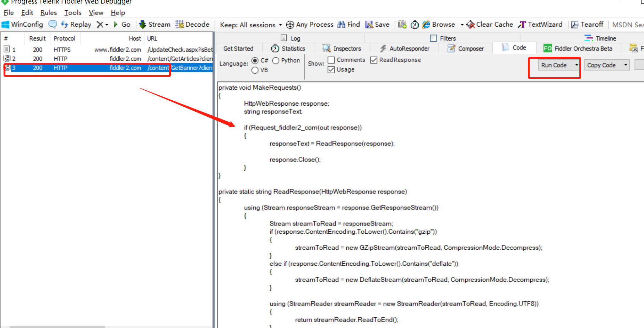Click the private void MakeRequests() code line

pyautogui.click(x=260, y=88)
